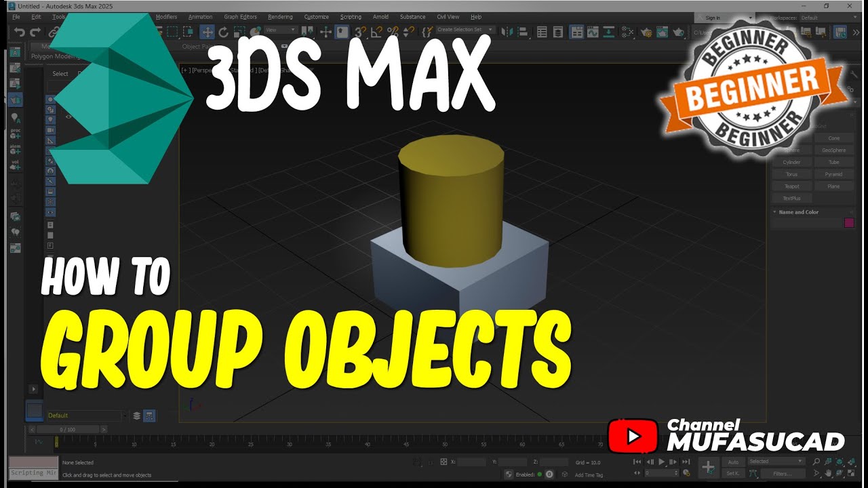Viewport: 868px width, 488px height.
Task: Click the Polygon Modeling ribbon tab
Action: click(x=56, y=57)
